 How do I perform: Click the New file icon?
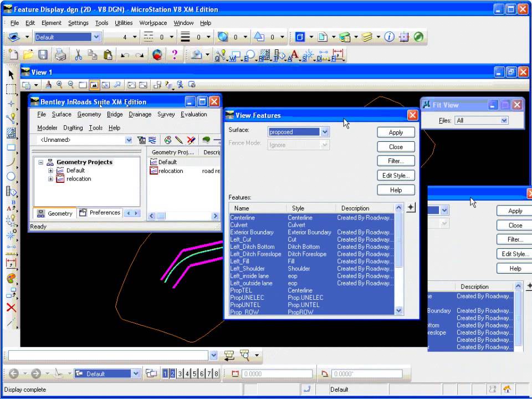(x=13, y=55)
